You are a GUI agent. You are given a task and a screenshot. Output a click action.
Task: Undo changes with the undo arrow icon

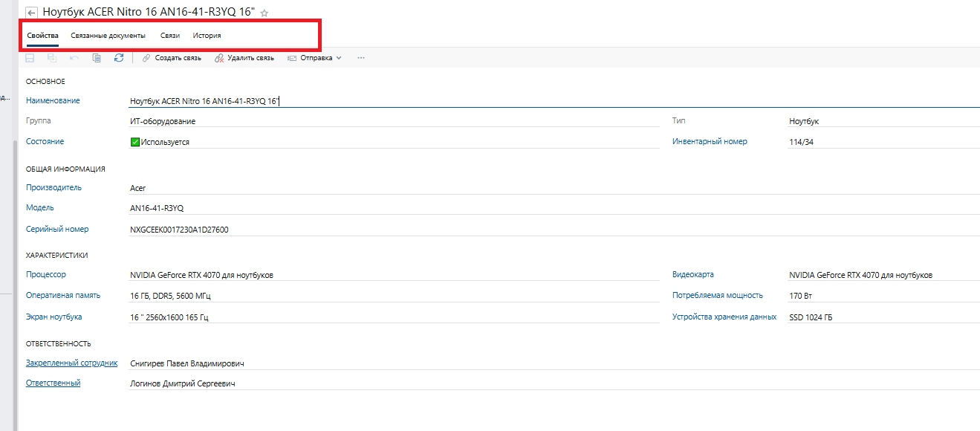pos(74,58)
